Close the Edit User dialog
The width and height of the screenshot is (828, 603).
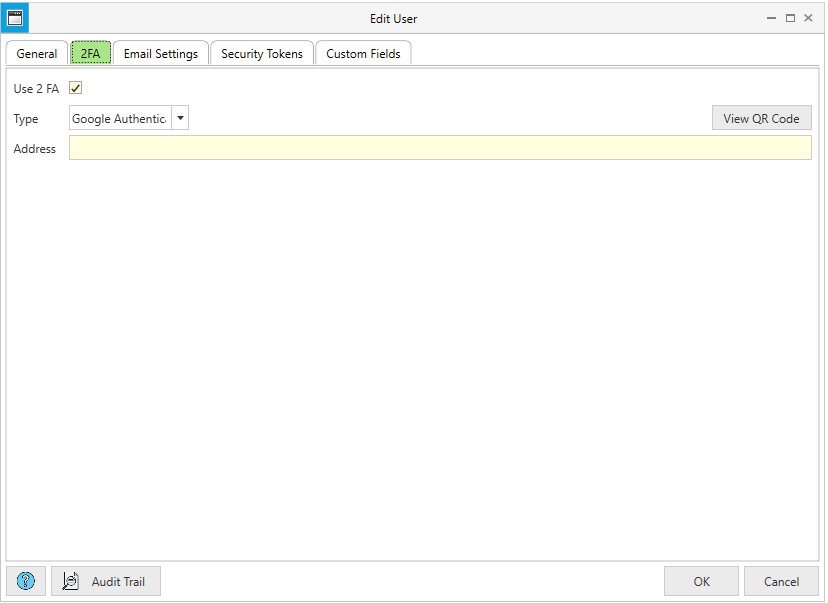808,18
